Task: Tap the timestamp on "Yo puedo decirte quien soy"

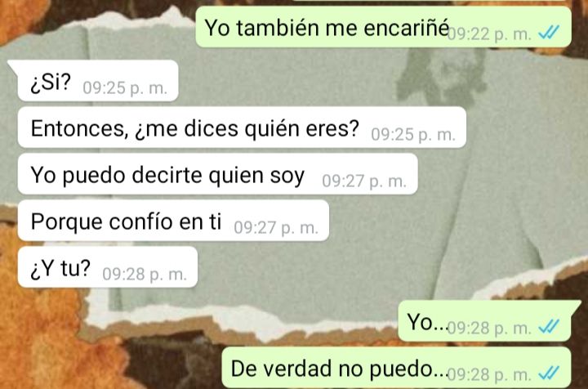Action: click(364, 181)
